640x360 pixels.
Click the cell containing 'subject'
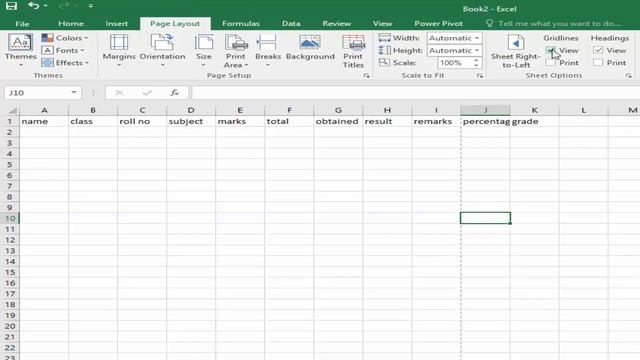click(191, 122)
